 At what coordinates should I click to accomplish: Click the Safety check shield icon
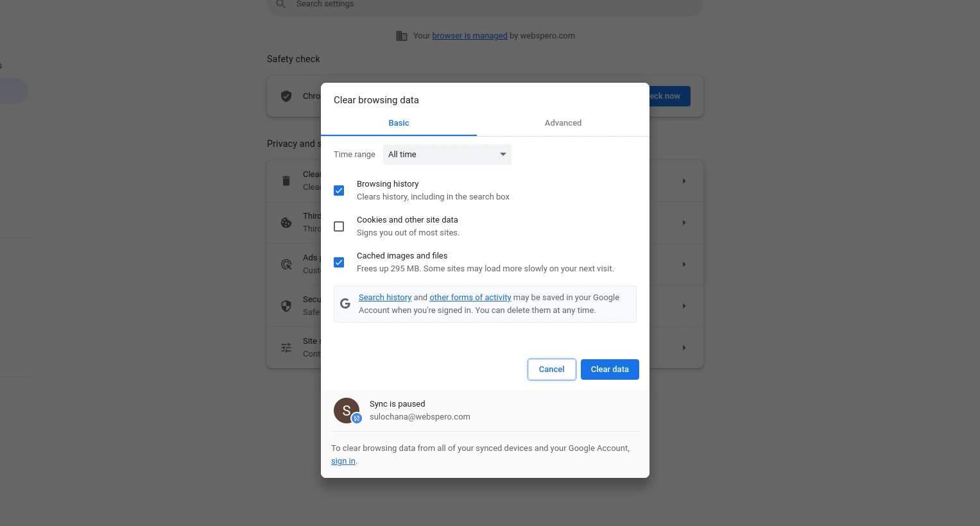point(286,96)
